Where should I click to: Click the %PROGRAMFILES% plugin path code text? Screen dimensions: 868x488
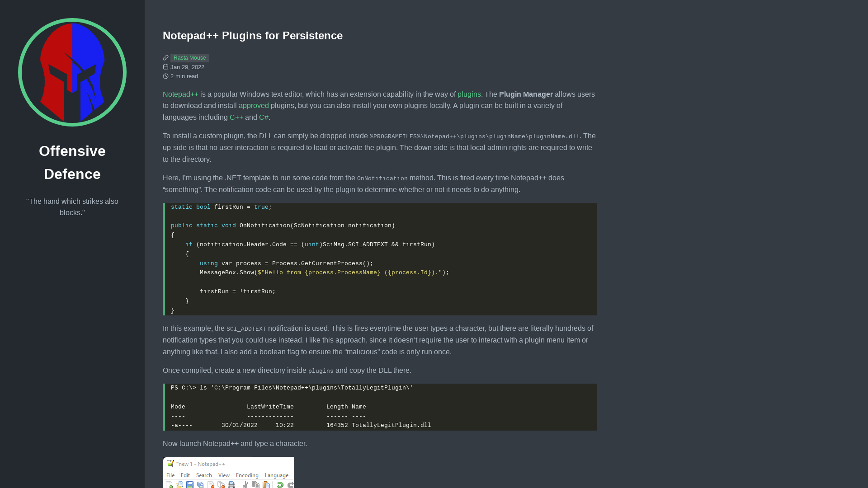click(474, 136)
